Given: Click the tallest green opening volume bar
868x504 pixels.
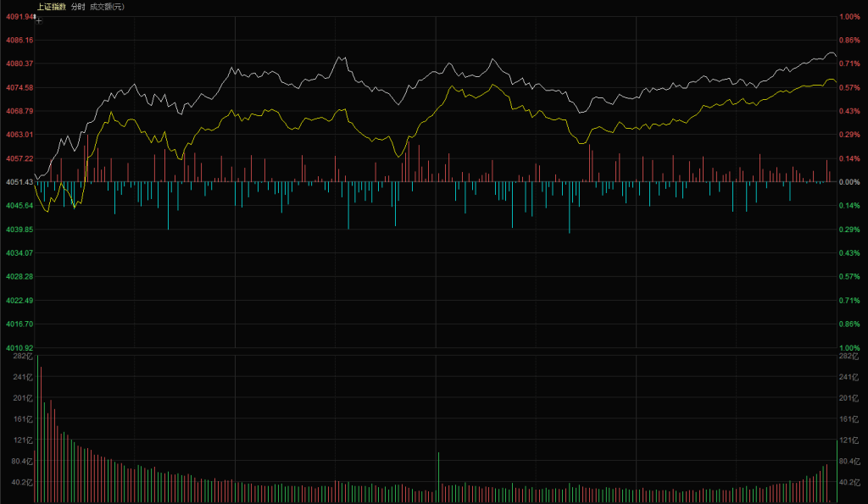Looking at the screenshot, I should 37,428.
